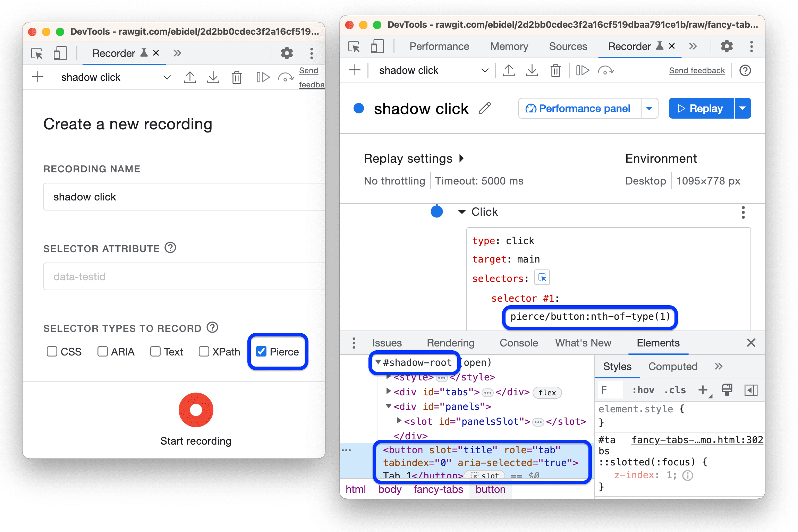Click the slow replay icon
The width and height of the screenshot is (798, 532).
[580, 70]
